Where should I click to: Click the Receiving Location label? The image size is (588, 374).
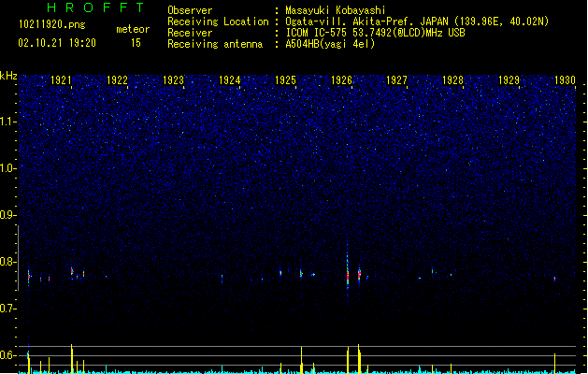[x=218, y=22]
